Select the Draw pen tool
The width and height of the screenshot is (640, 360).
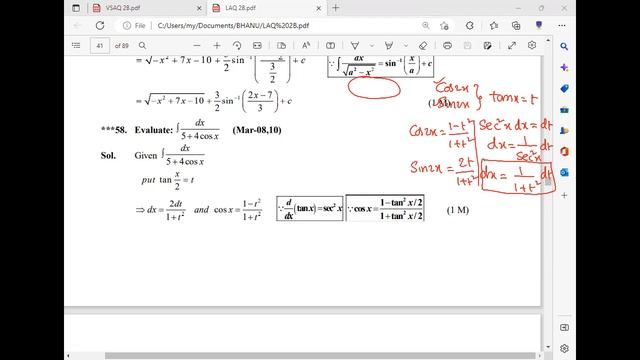355,46
